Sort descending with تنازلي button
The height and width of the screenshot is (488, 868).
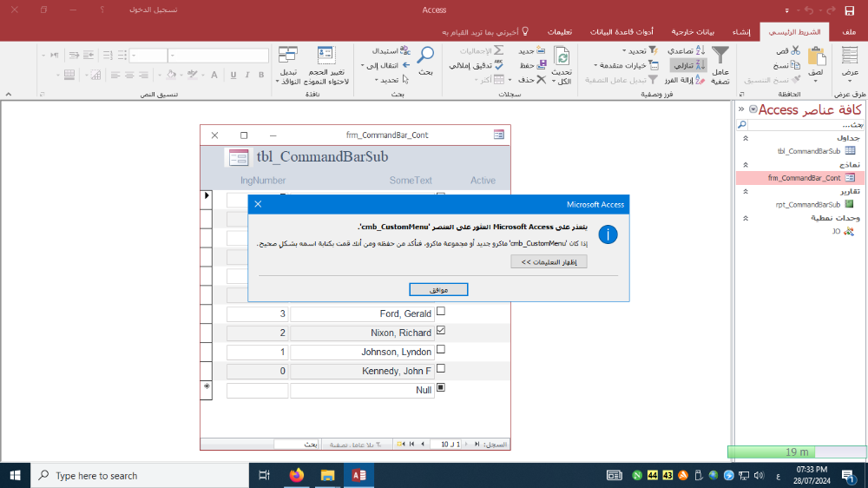[688, 65]
